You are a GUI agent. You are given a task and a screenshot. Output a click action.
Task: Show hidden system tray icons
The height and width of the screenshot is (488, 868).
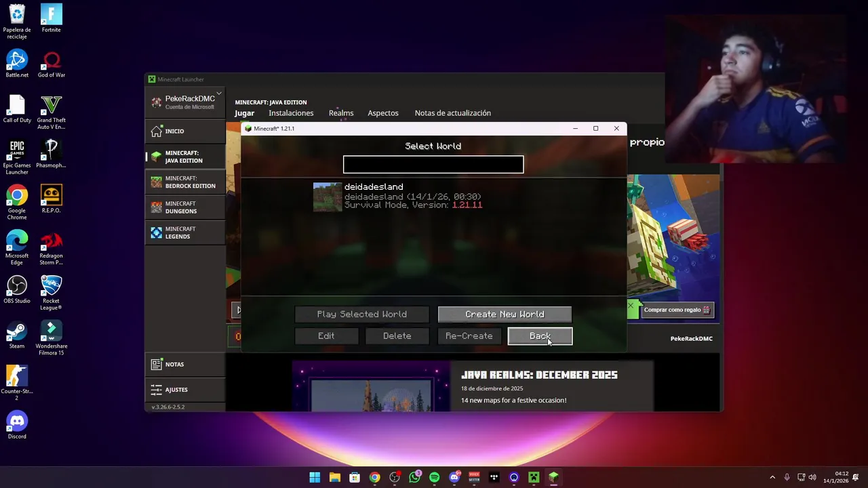click(x=772, y=477)
